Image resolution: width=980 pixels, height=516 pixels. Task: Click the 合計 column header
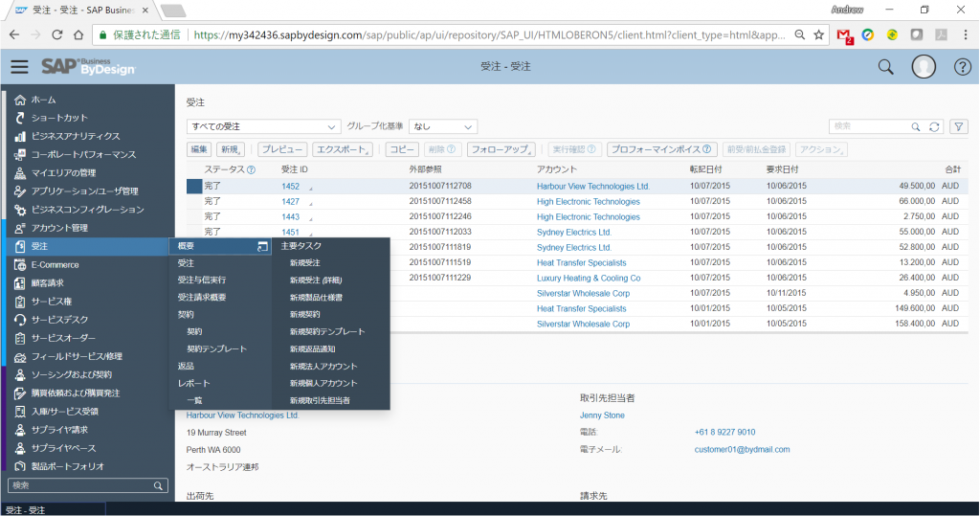click(952, 169)
